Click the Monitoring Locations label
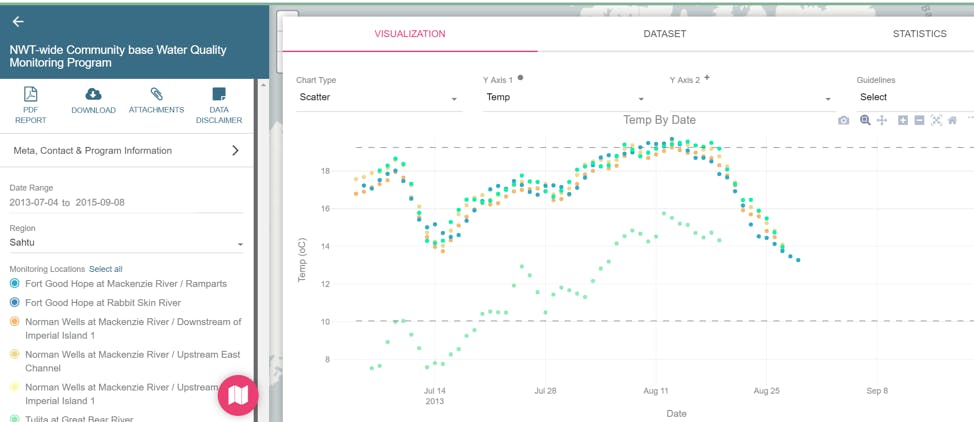This screenshot has width=974, height=422. click(47, 269)
